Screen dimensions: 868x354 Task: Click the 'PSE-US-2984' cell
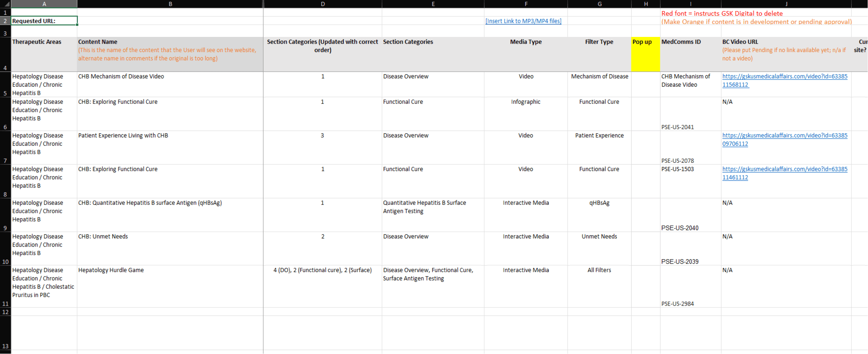pos(690,286)
